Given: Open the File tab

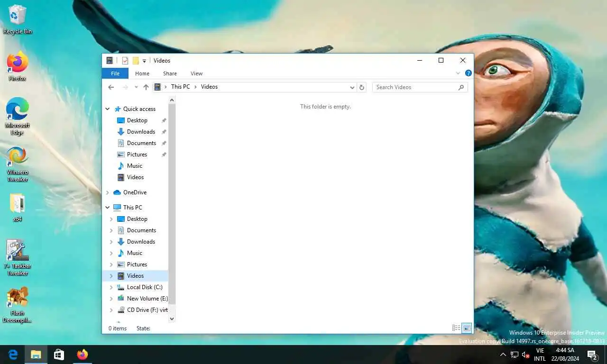Looking at the screenshot, I should click(x=115, y=73).
